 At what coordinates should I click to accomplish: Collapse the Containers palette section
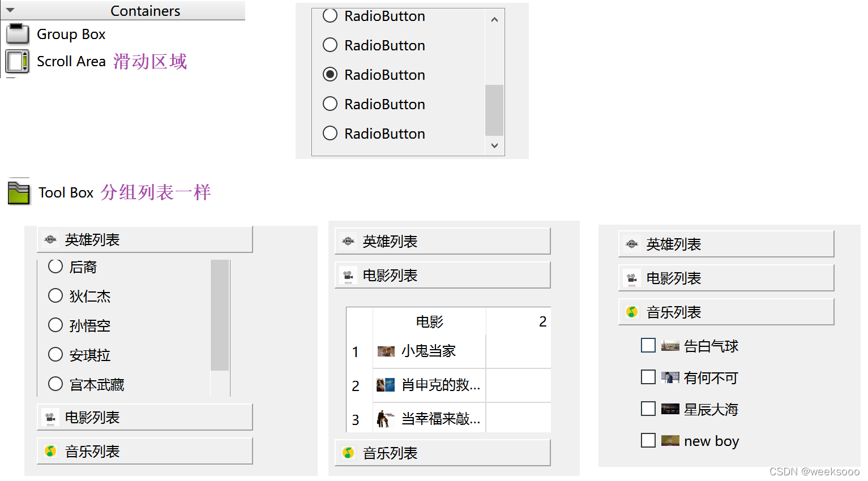click(x=11, y=10)
